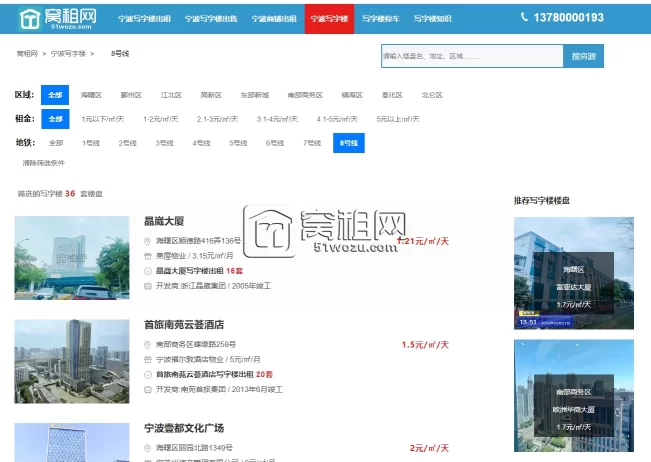The image size is (651, 462).
Task: Filter by metro 7号线
Action: (312, 143)
